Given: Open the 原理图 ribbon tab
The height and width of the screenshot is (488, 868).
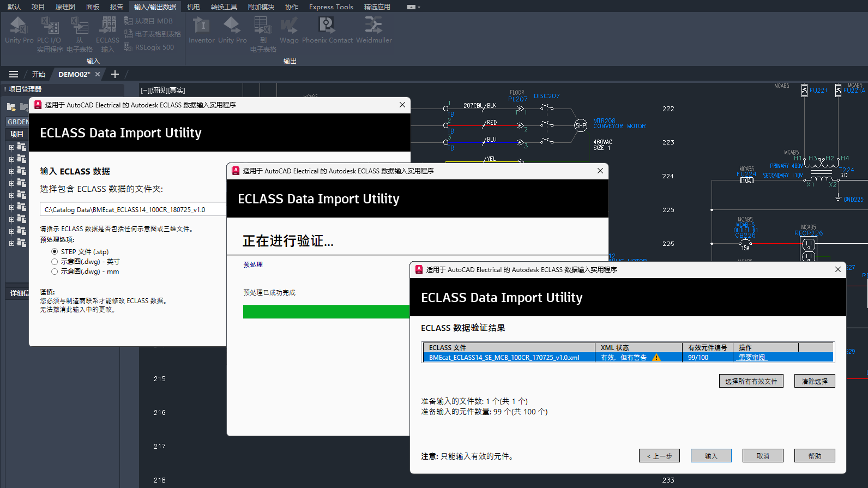Looking at the screenshot, I should pos(65,7).
